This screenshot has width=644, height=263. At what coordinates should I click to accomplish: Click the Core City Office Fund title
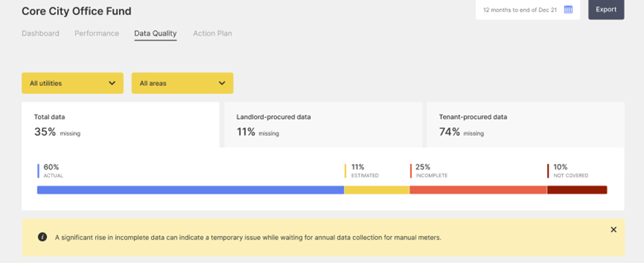76,11
